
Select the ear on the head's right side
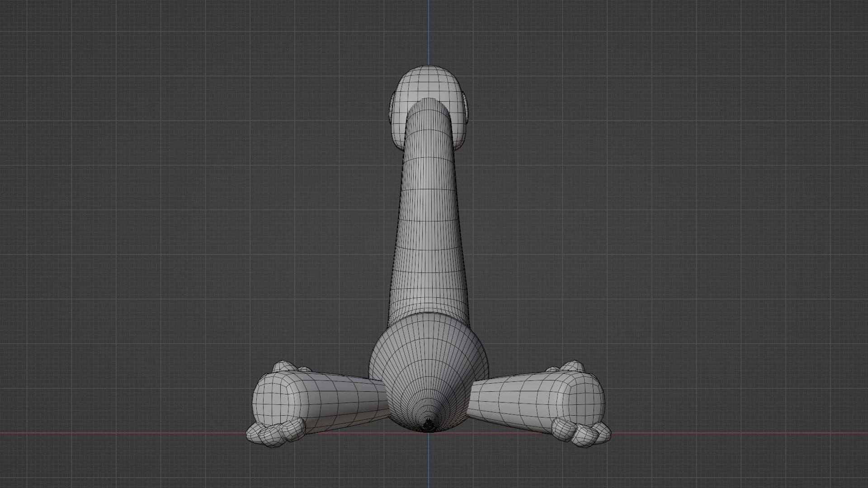pyautogui.click(x=466, y=108)
